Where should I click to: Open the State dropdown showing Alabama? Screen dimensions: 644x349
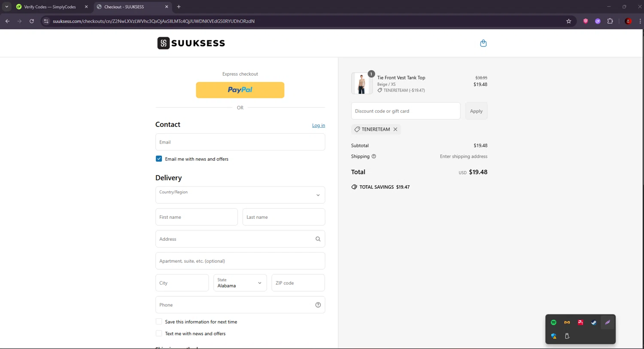(240, 283)
